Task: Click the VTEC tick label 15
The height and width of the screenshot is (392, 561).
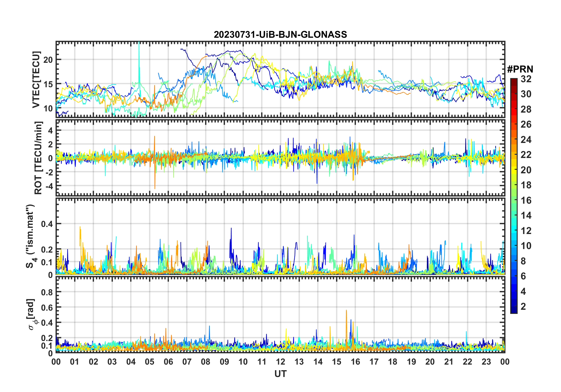Action: [x=48, y=84]
